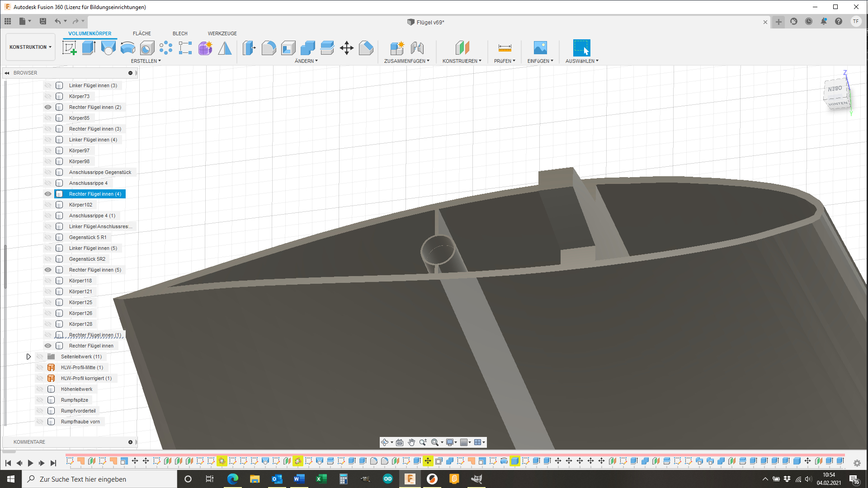Choose the Move/Copy tool icon

point(347,48)
